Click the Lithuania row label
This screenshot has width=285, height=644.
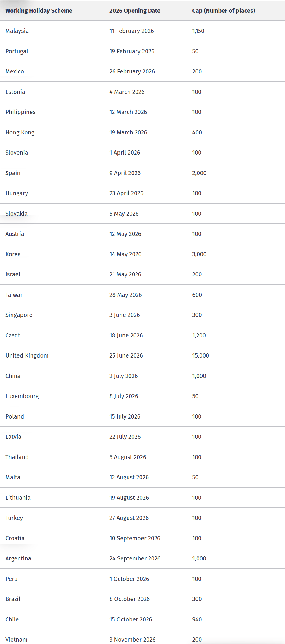point(18,498)
